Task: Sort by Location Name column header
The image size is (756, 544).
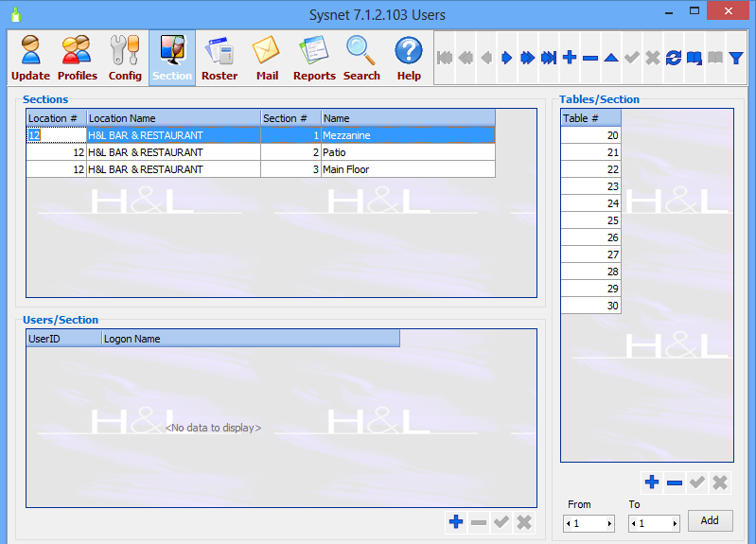Action: click(173, 118)
